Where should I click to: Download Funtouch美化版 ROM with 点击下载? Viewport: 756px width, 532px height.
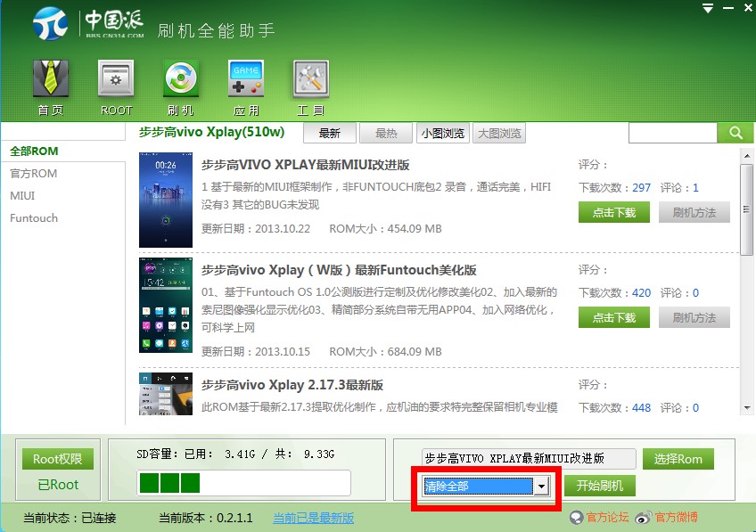coord(613,317)
